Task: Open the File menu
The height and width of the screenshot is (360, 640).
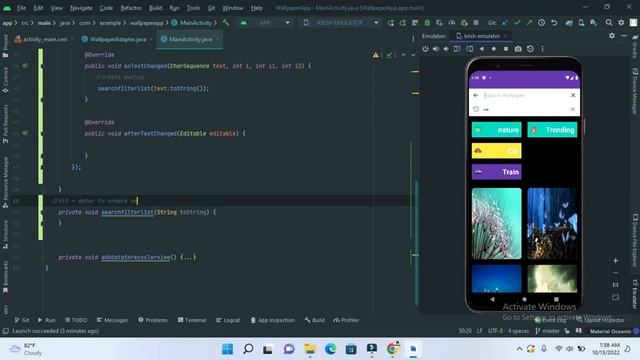Action: click(x=21, y=8)
